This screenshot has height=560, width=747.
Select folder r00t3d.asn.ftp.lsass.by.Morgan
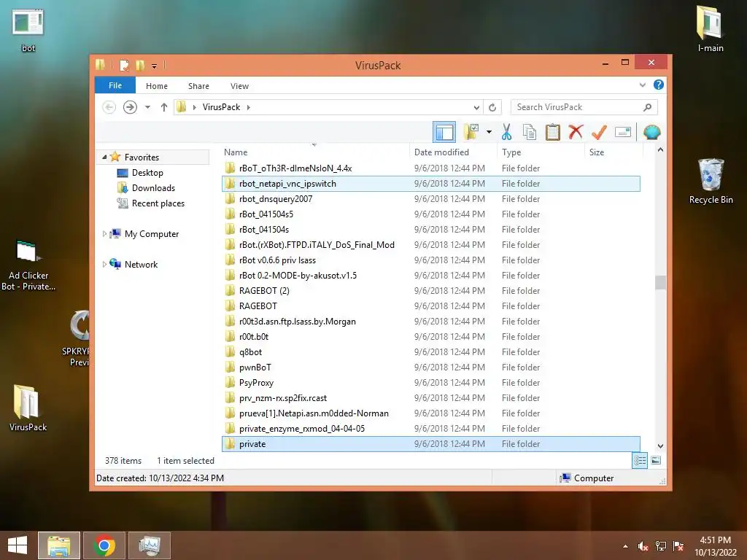pos(431,322)
